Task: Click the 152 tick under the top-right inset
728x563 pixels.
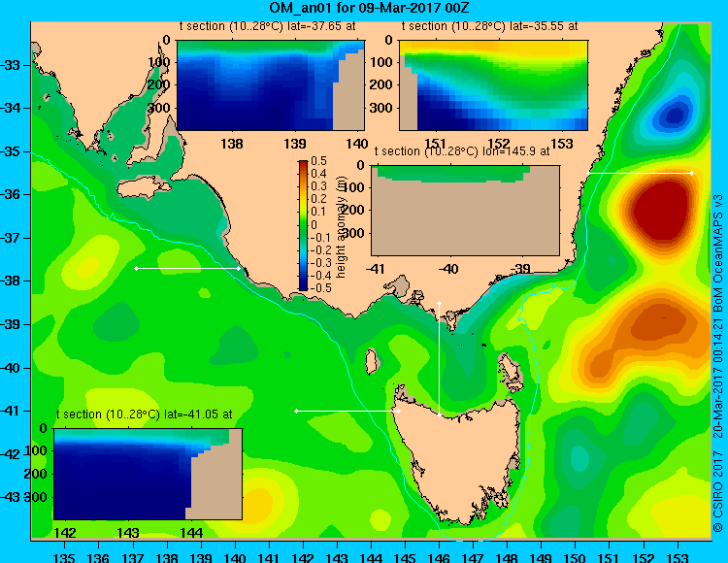Action: (499, 144)
